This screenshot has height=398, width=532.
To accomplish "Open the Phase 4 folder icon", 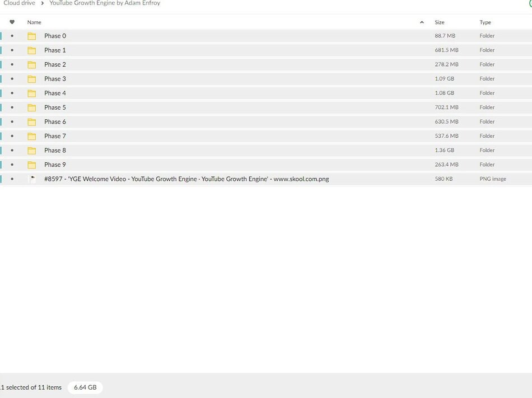I will point(32,93).
